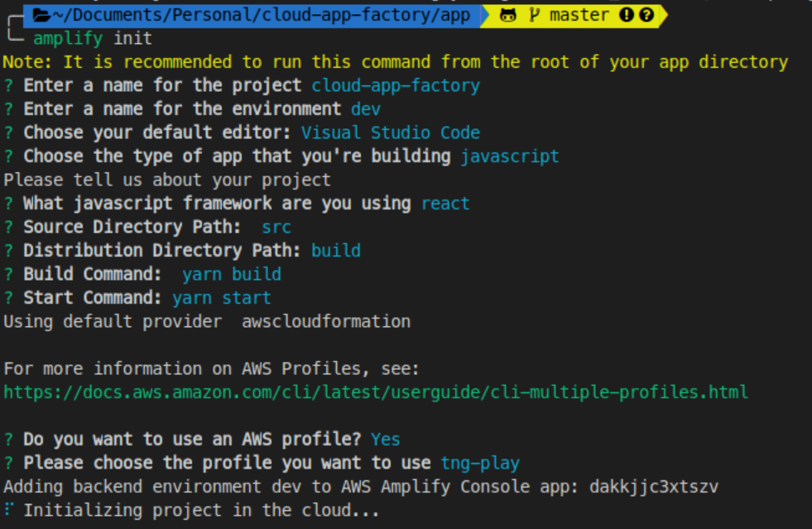The image size is (812, 529).
Task: Click the 'For more information on AWS Profiles' line
Action: tap(211, 369)
